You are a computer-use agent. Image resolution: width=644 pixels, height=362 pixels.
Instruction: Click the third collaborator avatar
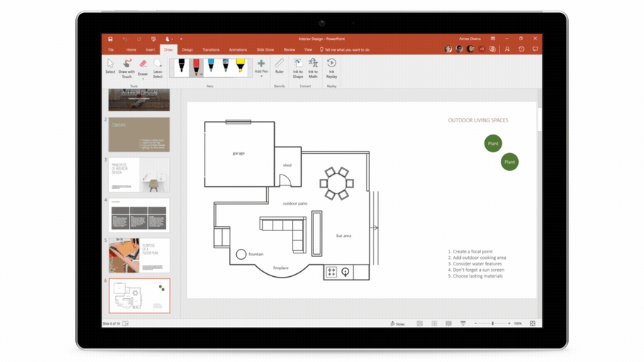pos(470,49)
